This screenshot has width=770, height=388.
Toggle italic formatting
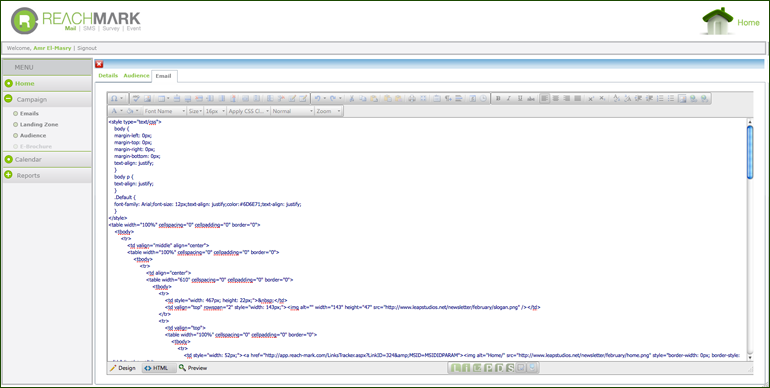(x=509, y=99)
